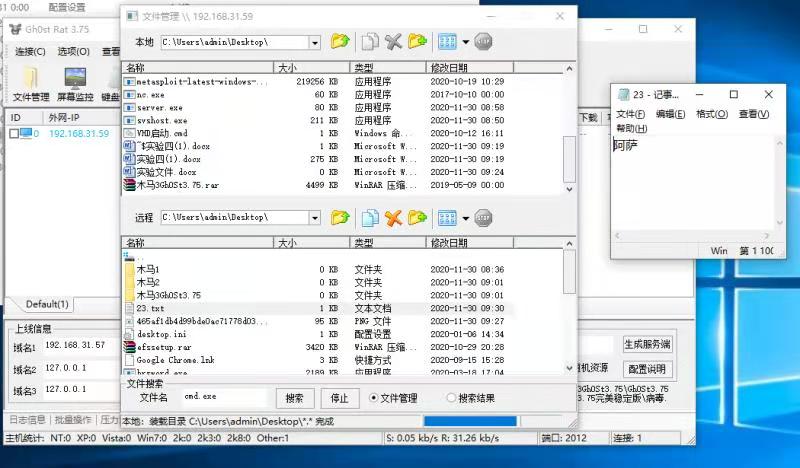Open Notepad 格式(O) menu
This screenshot has width=800, height=468.
712,114
